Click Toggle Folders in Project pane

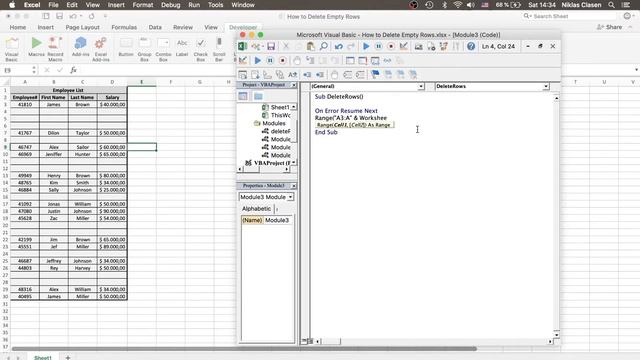[x=258, y=96]
